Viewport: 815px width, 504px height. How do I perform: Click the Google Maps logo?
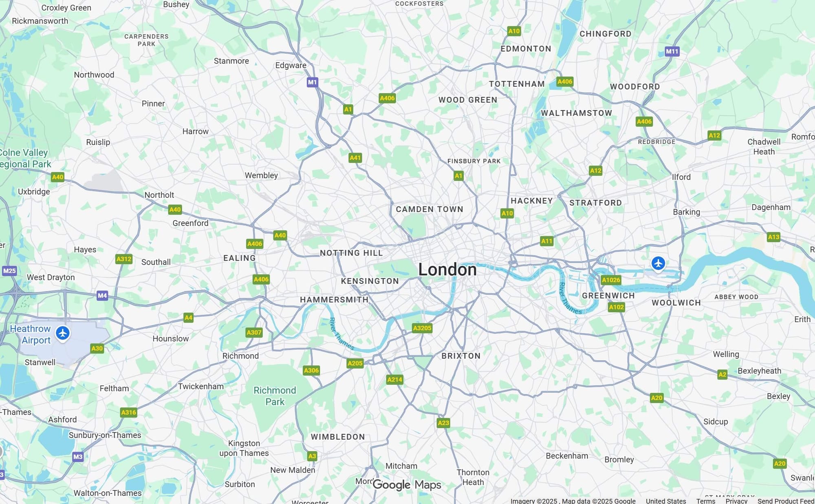(407, 485)
